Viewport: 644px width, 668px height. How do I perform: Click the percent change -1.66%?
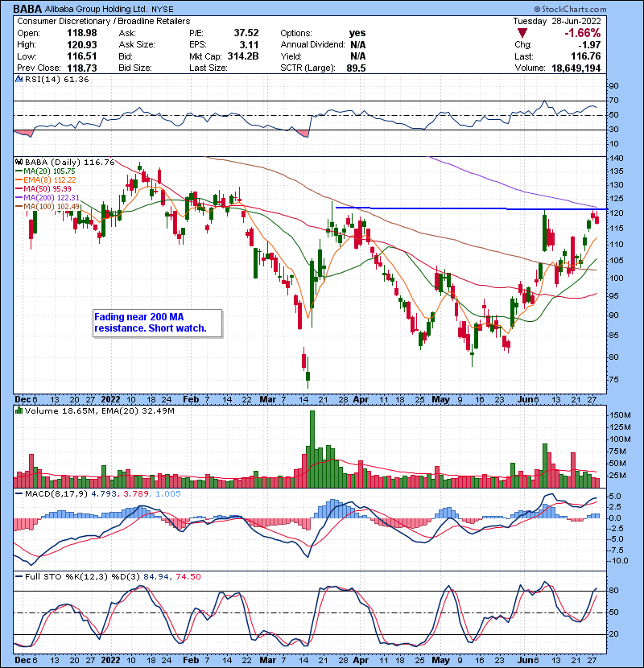pyautogui.click(x=582, y=33)
